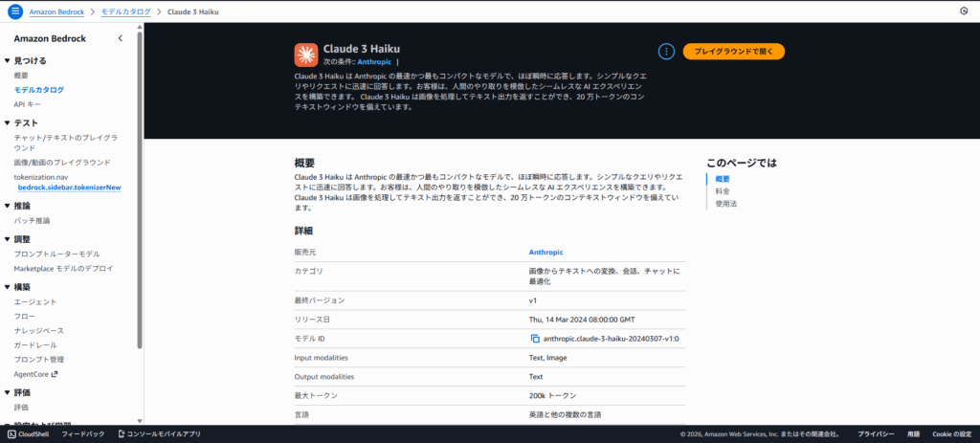Image resolution: width=980 pixels, height=443 pixels.
Task: Collapse the テスト section
Action: 7,123
